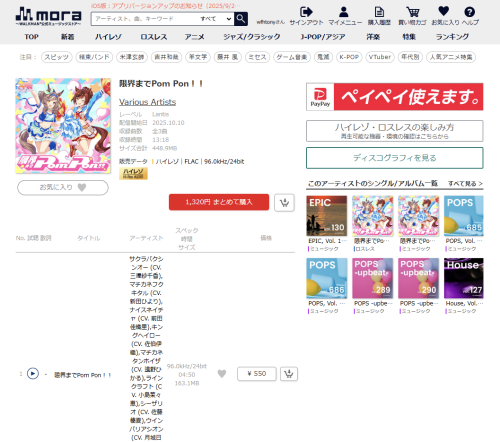
Task: Click the VTuber tag
Action: 380,57
